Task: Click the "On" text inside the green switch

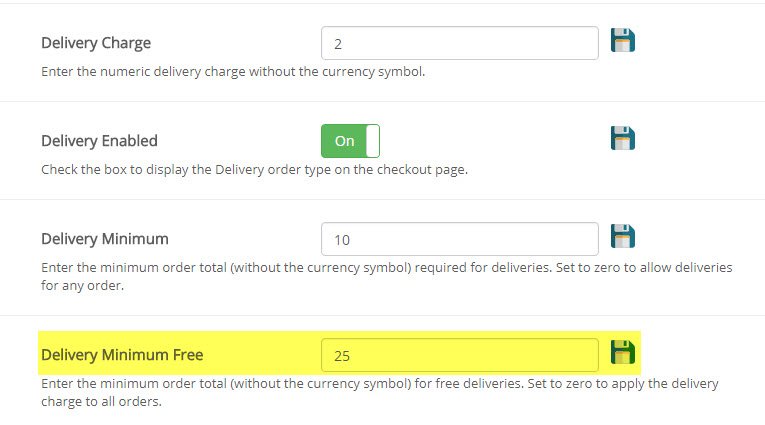Action: (344, 141)
